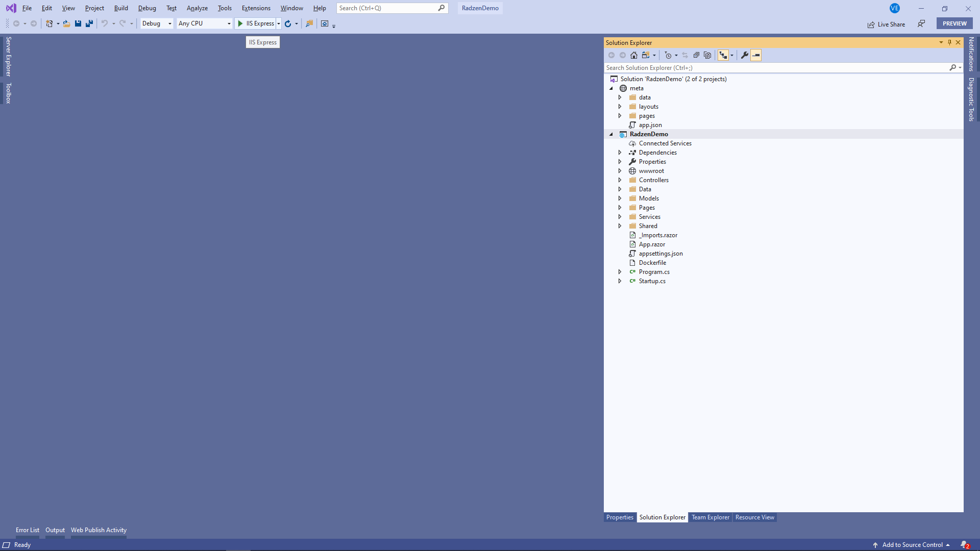Open the Debug configuration dropdown

click(x=157, y=23)
